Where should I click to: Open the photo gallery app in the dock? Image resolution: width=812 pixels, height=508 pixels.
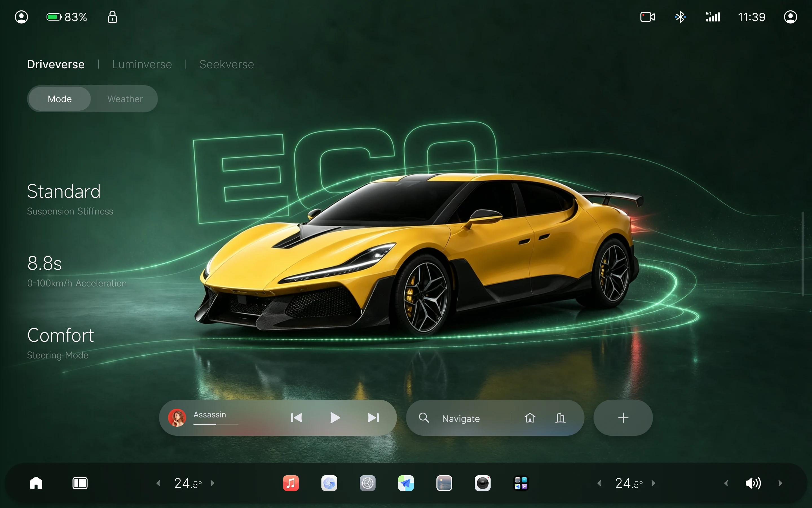click(444, 483)
